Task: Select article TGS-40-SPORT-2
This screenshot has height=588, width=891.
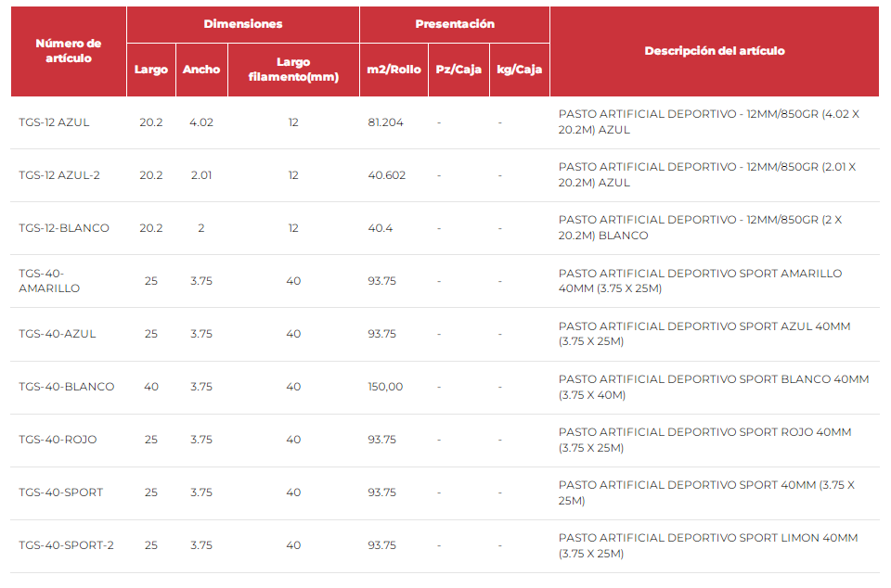Action: coord(67,545)
